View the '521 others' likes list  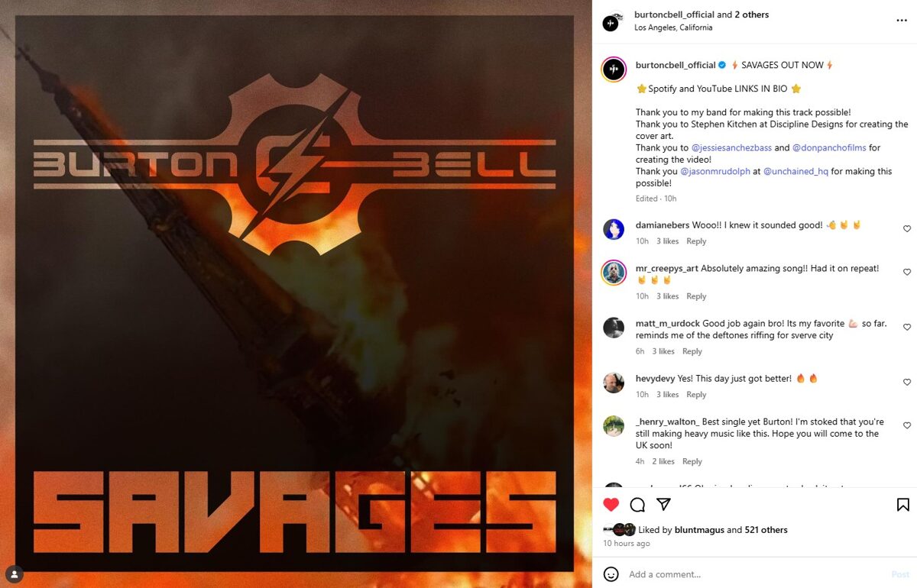click(x=766, y=530)
